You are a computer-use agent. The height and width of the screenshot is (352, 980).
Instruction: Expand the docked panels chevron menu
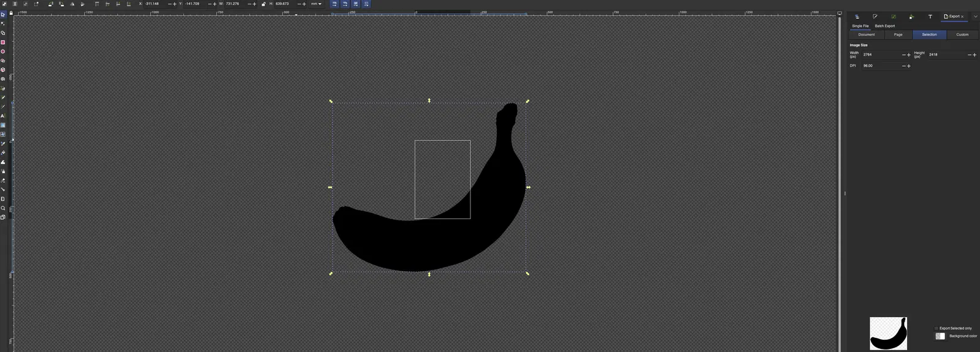(x=975, y=17)
